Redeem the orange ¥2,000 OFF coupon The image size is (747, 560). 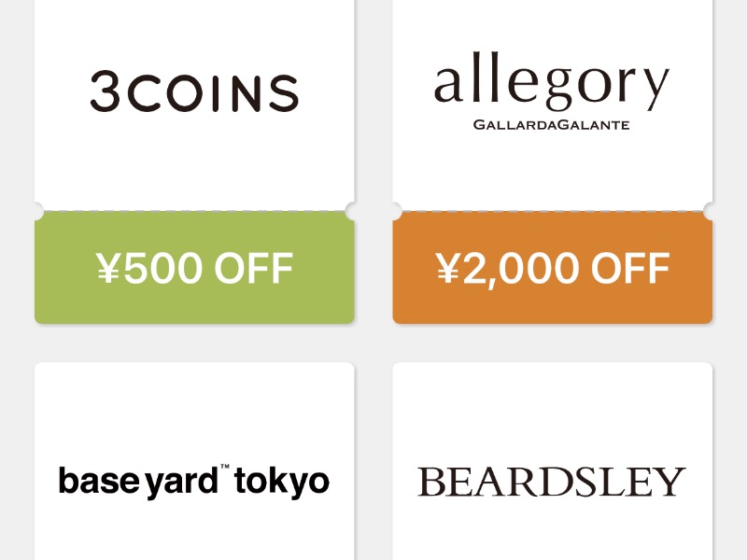click(553, 268)
